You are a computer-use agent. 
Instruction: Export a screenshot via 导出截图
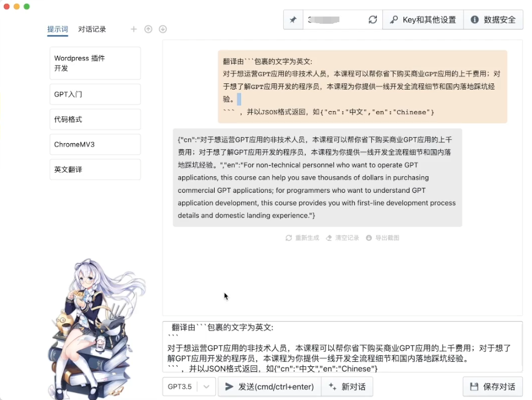pyautogui.click(x=382, y=238)
